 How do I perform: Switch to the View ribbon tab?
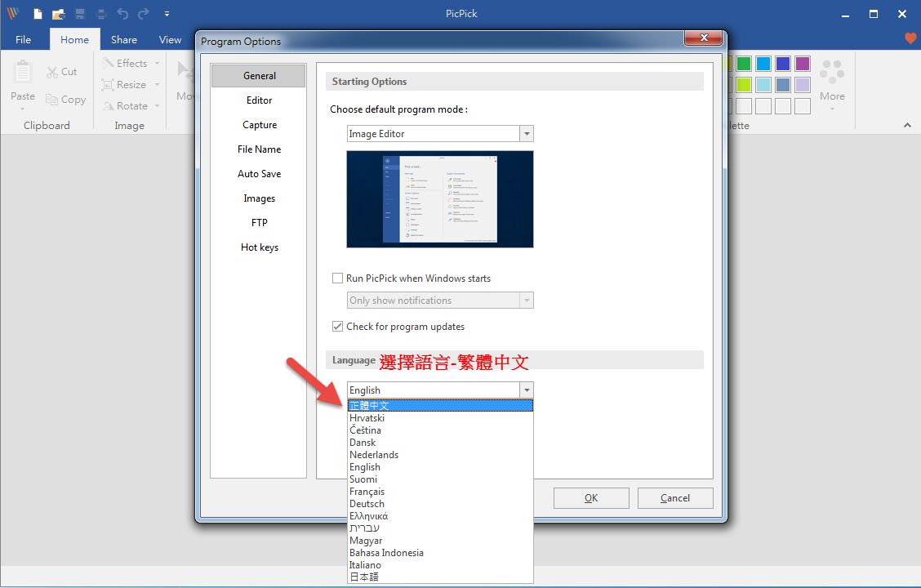170,39
